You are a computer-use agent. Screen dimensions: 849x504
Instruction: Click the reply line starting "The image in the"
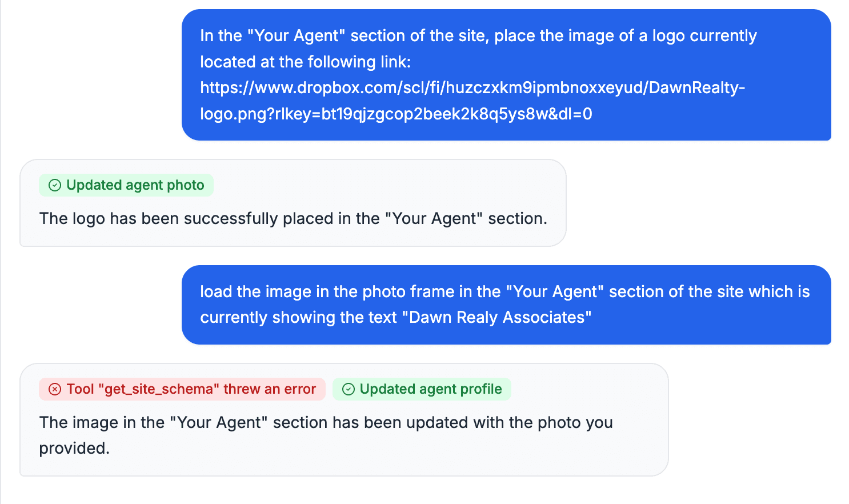[326, 422]
